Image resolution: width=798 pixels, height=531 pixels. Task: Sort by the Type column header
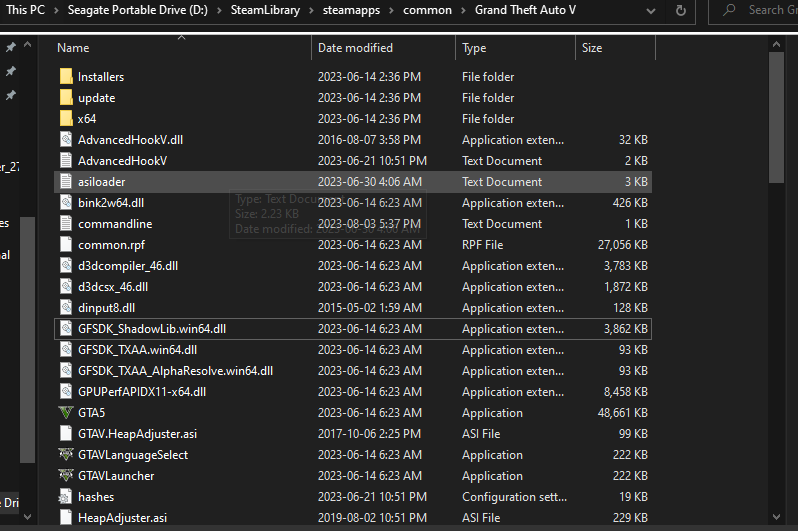(474, 48)
